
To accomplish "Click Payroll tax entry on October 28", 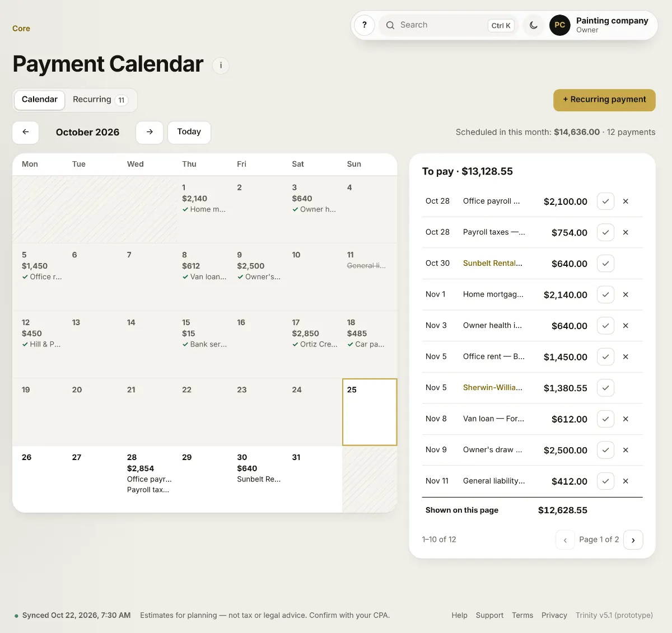I will pyautogui.click(x=148, y=490).
